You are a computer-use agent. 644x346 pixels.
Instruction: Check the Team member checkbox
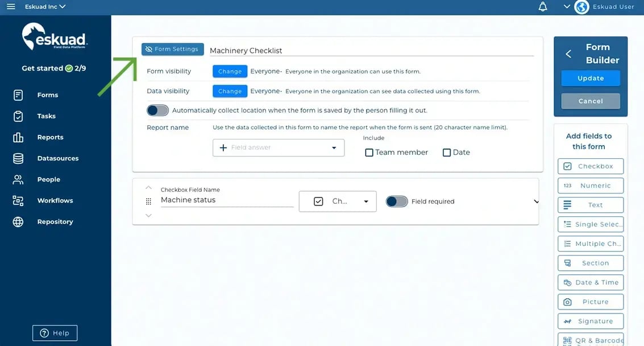[x=369, y=153]
